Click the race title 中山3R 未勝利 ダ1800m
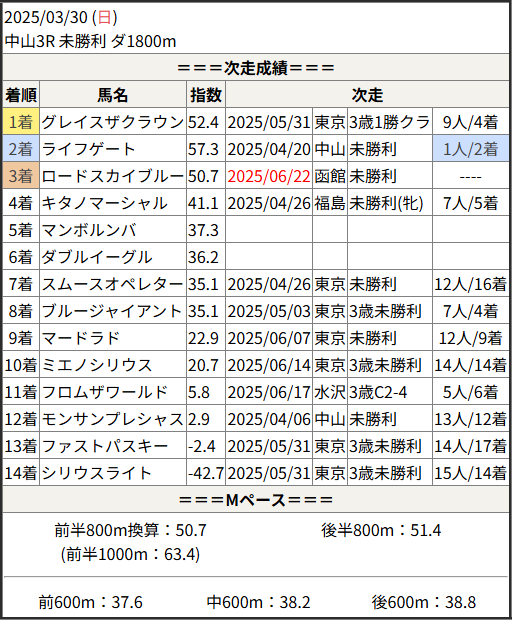512x620 pixels. click(x=91, y=41)
